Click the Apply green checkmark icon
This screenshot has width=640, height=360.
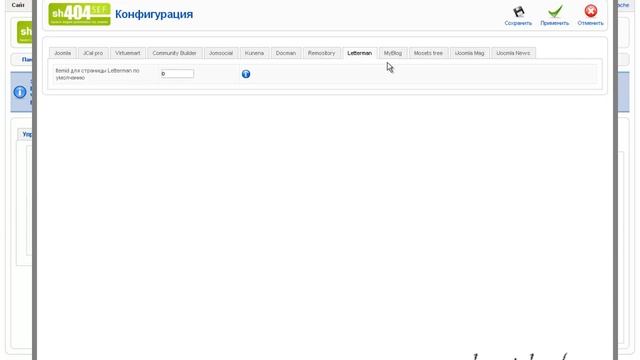point(555,11)
